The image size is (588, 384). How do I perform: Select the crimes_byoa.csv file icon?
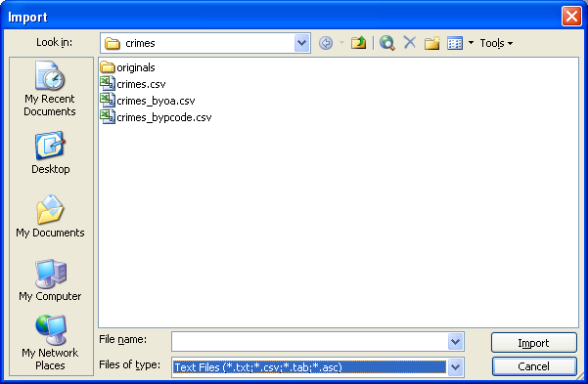[108, 100]
